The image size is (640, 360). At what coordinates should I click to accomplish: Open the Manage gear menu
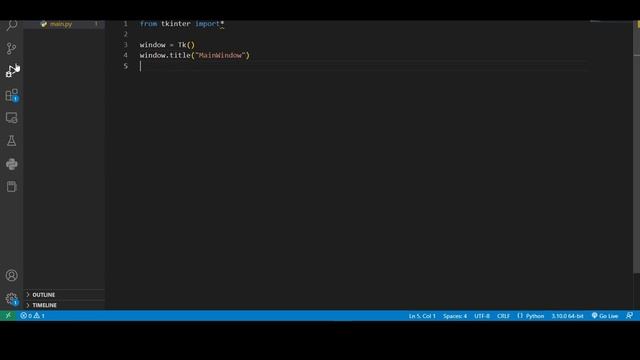pos(11,299)
